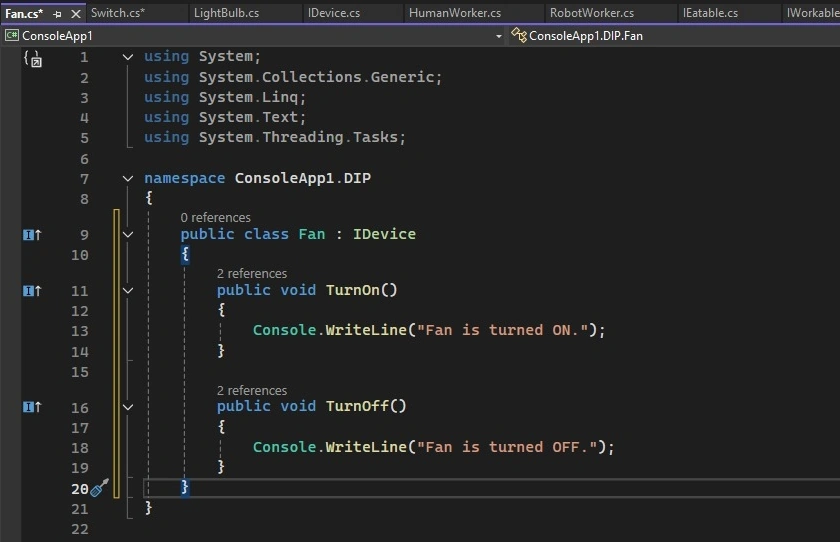This screenshot has width=840, height=542.
Task: Click the interface implementation icon on line 16
Action: 32,407
